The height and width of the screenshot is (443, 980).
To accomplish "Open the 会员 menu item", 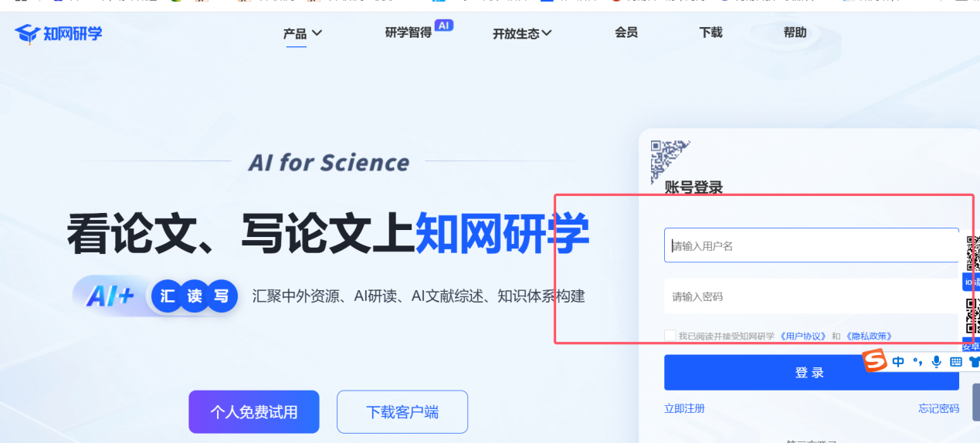I will tap(626, 32).
